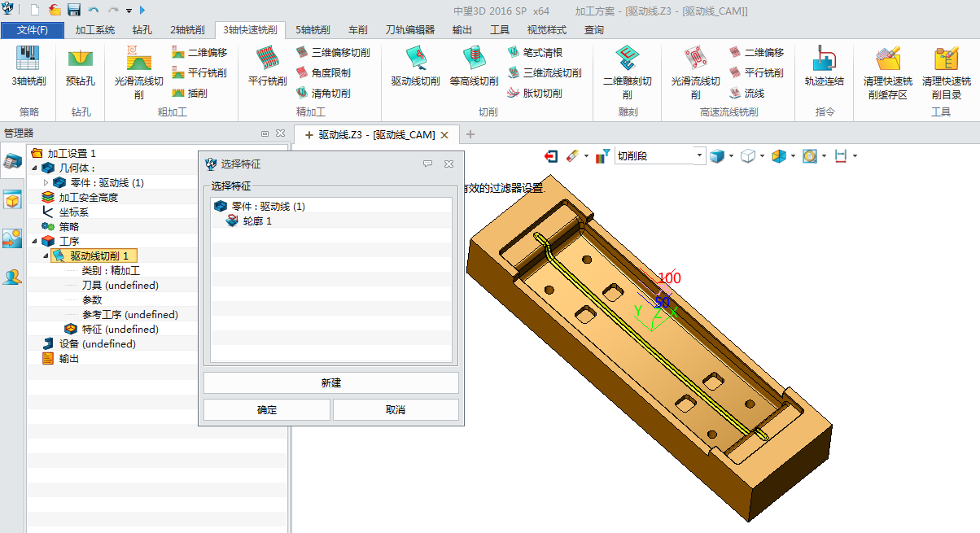Open the 切削段 display mode dropdown

[x=699, y=155]
